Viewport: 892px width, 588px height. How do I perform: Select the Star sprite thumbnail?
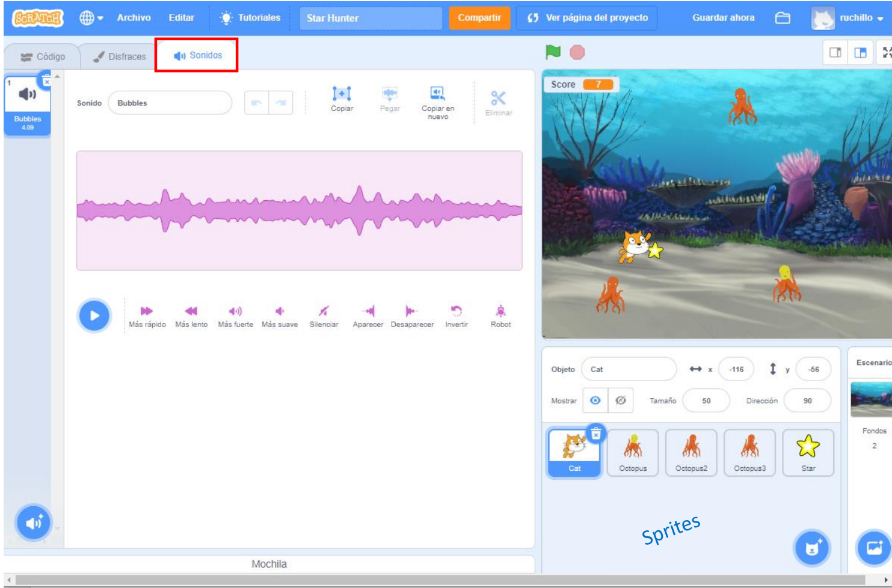(x=808, y=452)
